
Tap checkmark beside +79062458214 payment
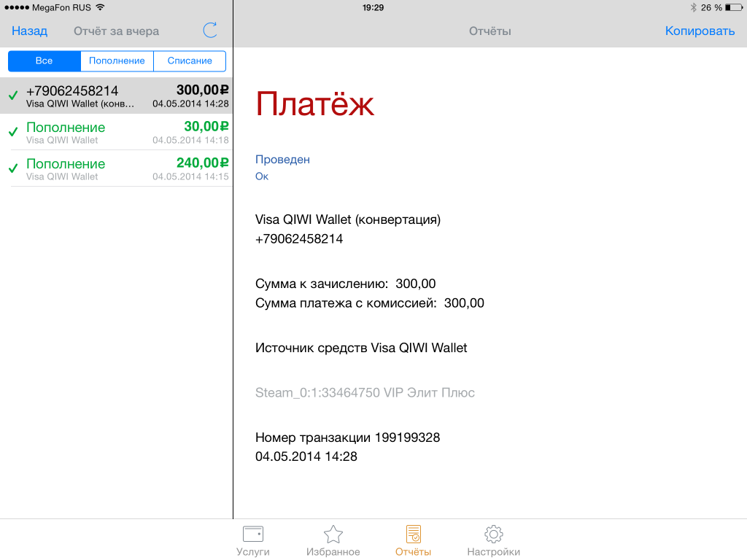13,96
